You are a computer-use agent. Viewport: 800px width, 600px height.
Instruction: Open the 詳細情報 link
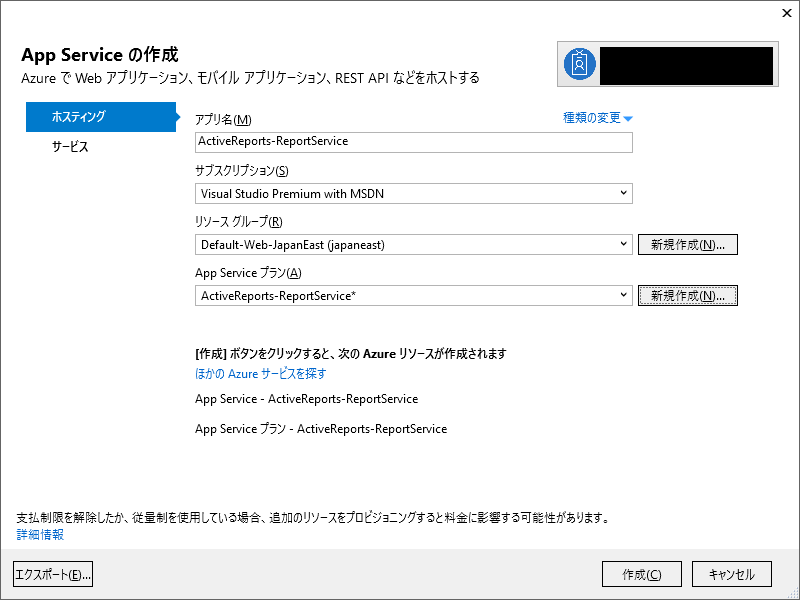tap(40, 534)
